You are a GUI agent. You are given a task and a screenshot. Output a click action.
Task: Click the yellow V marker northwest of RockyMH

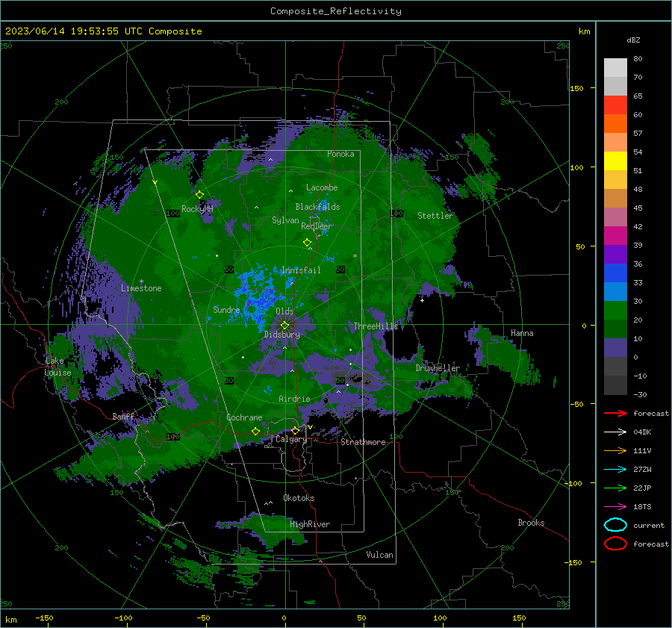pyautogui.click(x=155, y=183)
